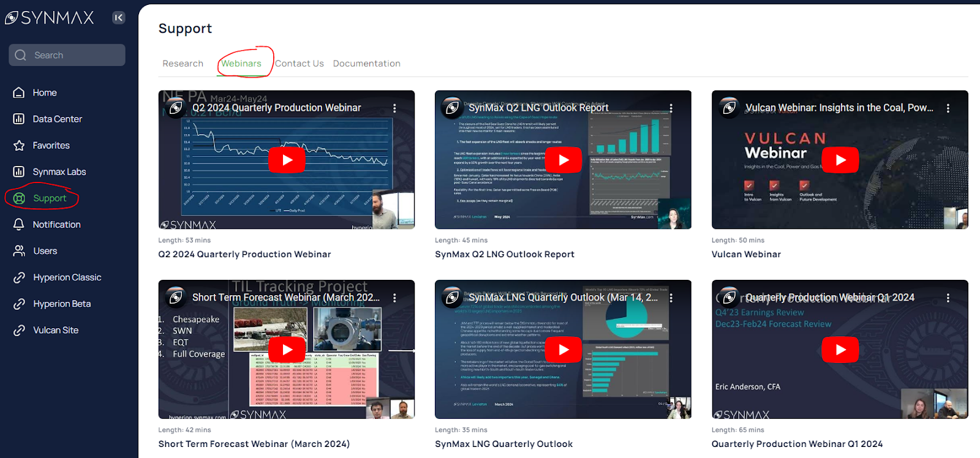Click the Notification bell icon
Viewport: 980px width, 458px height.
click(19, 224)
